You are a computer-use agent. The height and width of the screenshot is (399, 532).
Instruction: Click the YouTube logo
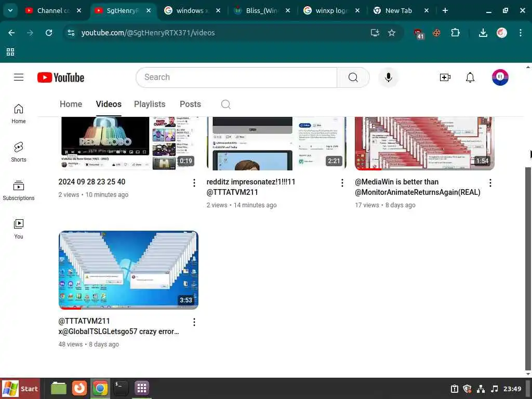(61, 77)
